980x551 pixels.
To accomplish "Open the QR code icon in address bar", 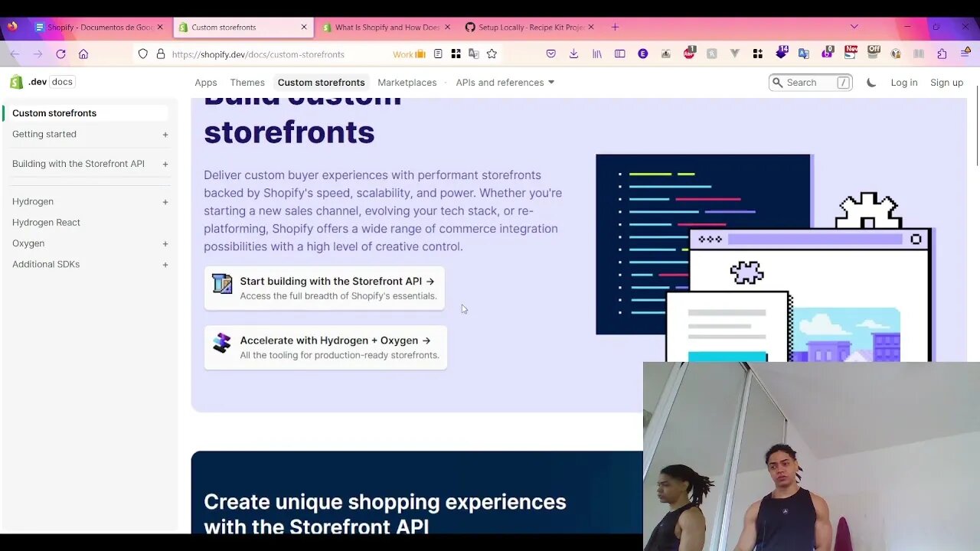I will pyautogui.click(x=456, y=54).
